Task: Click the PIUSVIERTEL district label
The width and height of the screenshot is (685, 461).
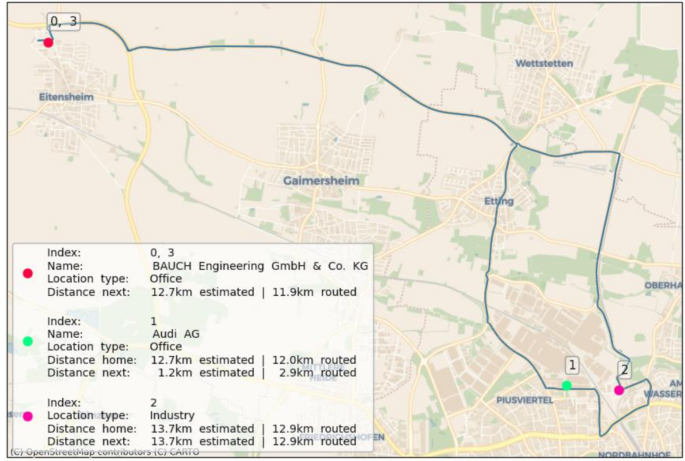Action: [x=525, y=400]
